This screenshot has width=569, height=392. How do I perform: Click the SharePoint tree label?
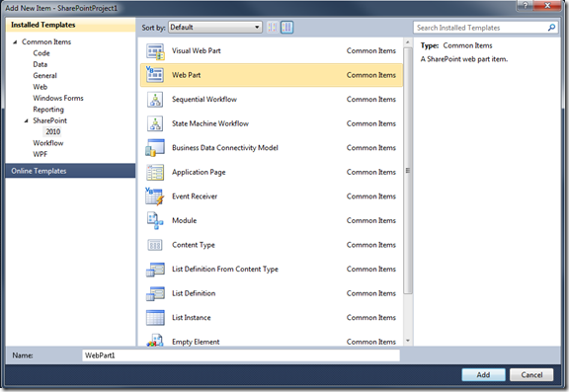coord(50,120)
